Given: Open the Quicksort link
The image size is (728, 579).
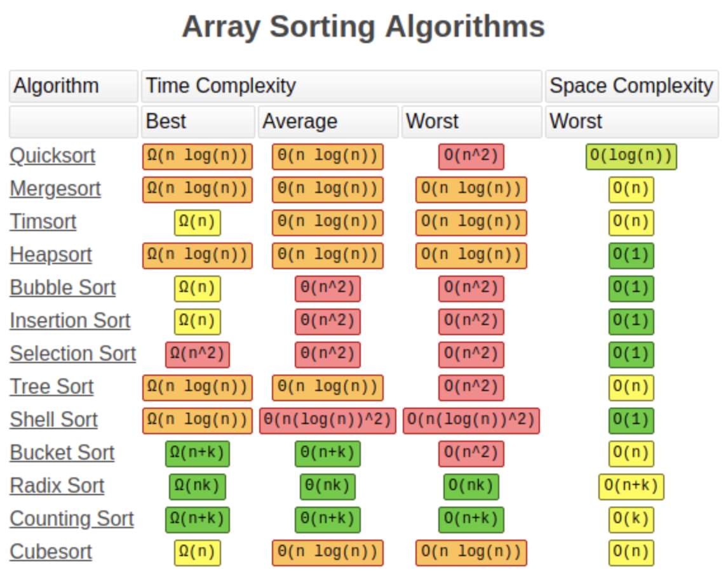Looking at the screenshot, I should click(53, 156).
